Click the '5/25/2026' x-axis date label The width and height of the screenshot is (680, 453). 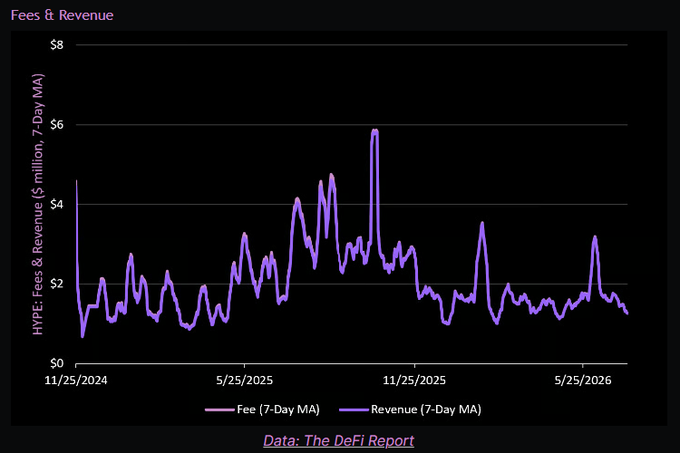point(583,380)
